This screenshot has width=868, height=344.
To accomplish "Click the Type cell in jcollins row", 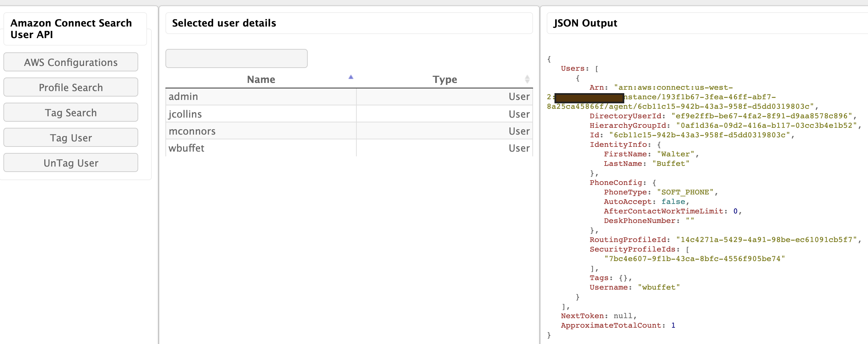I will pos(445,114).
